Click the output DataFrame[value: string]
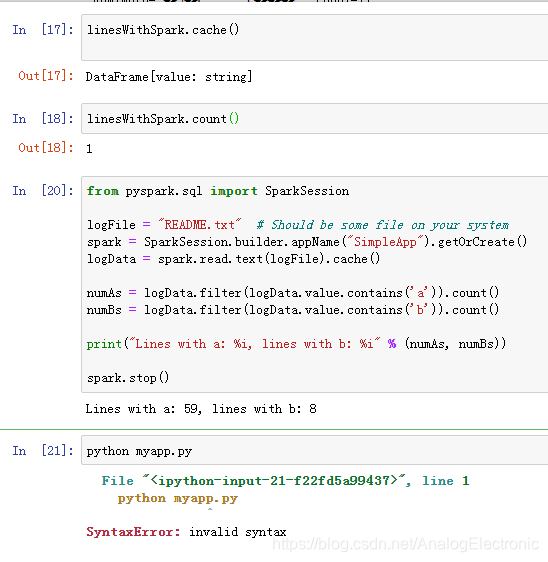 (x=169, y=77)
